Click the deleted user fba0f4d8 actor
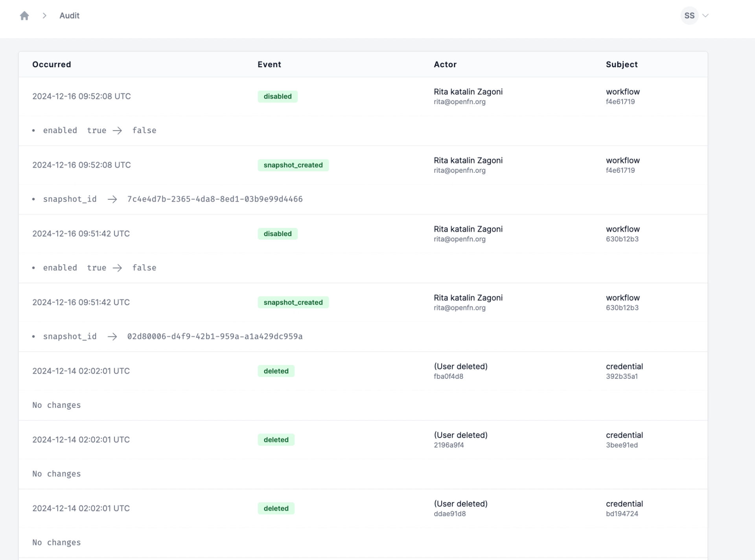Screen dimensions: 755x560 460,371
